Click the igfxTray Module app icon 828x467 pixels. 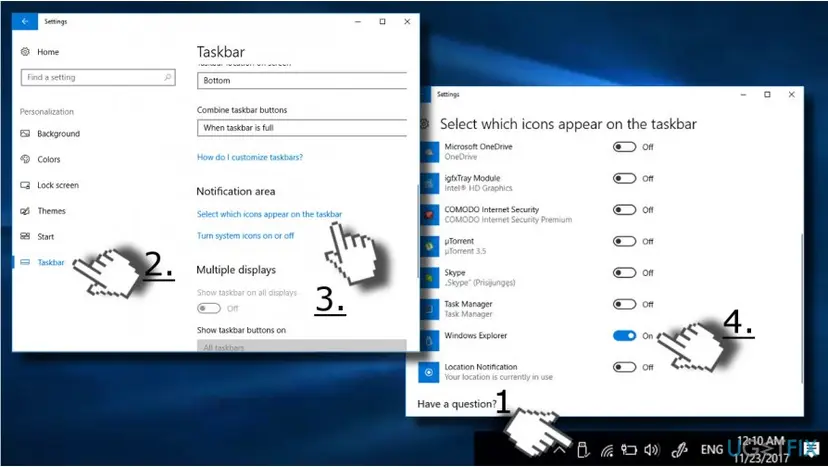[429, 183]
